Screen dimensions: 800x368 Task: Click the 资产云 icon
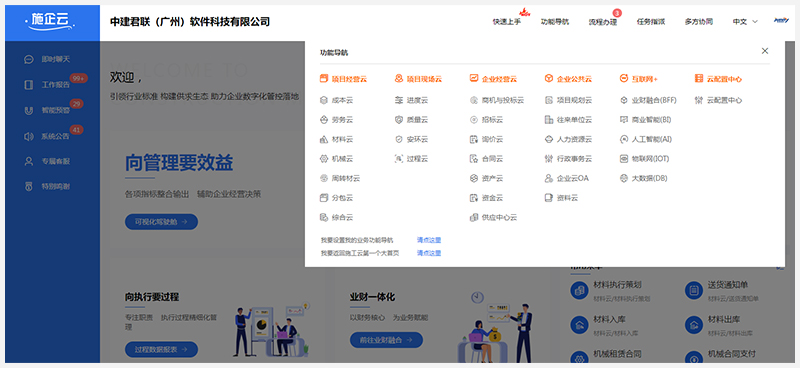click(x=473, y=178)
